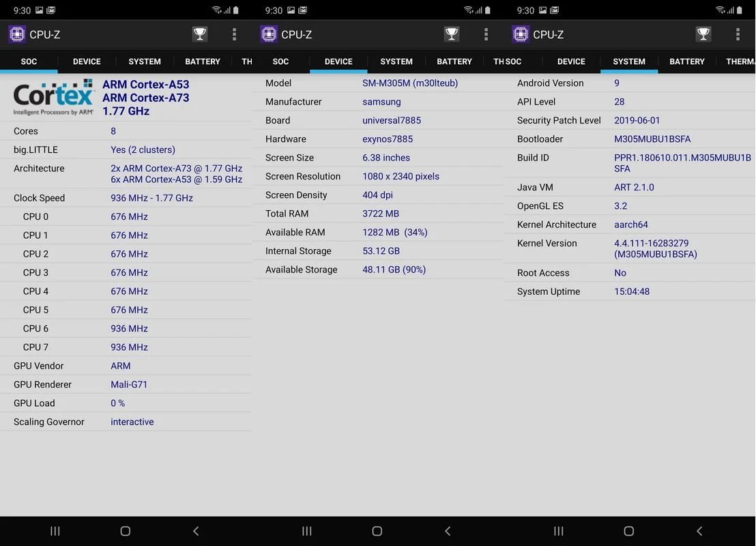Tap home button in left screen
Screen dimensions: 756x546
pos(126,531)
